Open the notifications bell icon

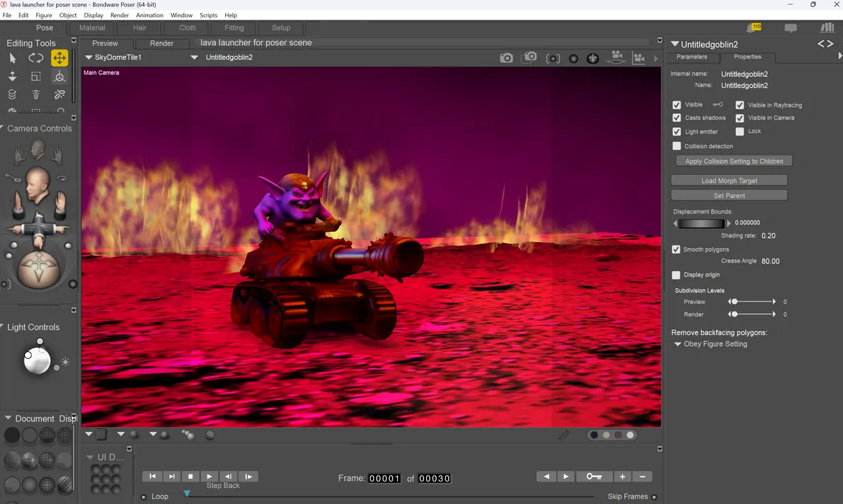753,28
